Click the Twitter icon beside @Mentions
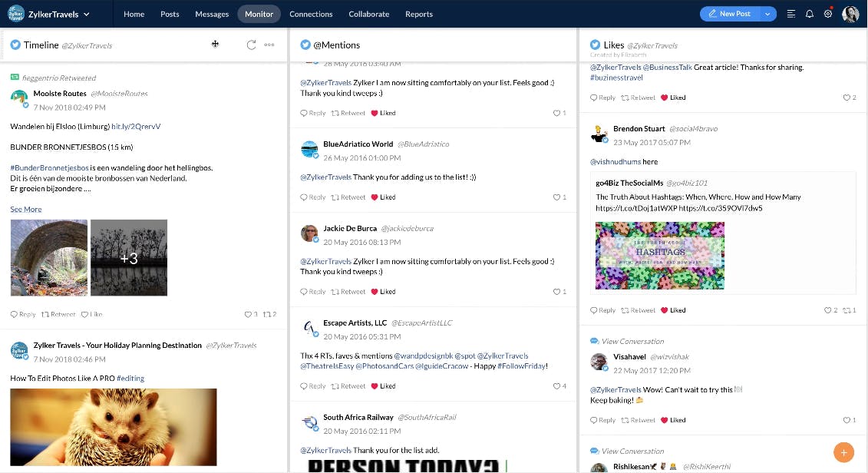The height and width of the screenshot is (473, 868). (305, 45)
